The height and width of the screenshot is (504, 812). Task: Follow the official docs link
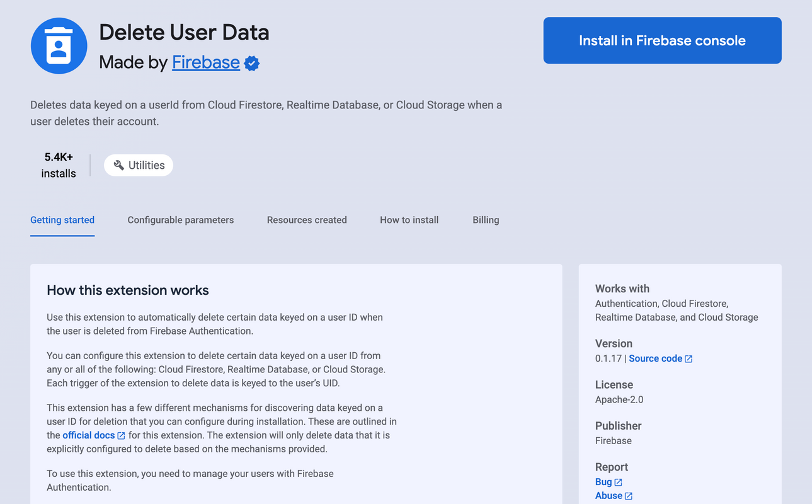(89, 435)
